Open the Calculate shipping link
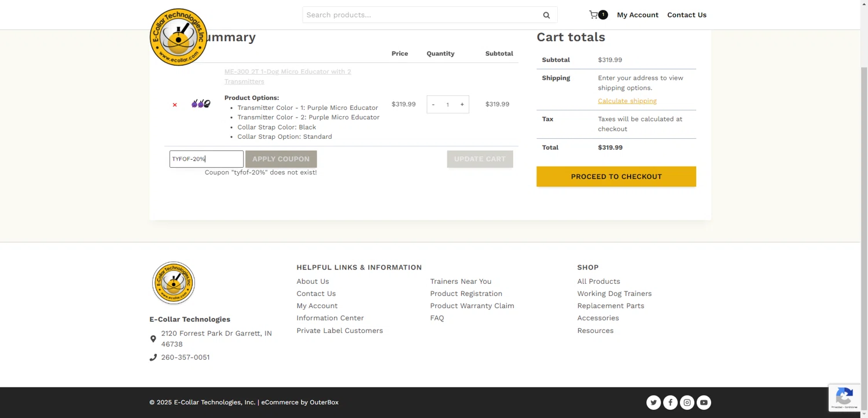 click(x=627, y=101)
